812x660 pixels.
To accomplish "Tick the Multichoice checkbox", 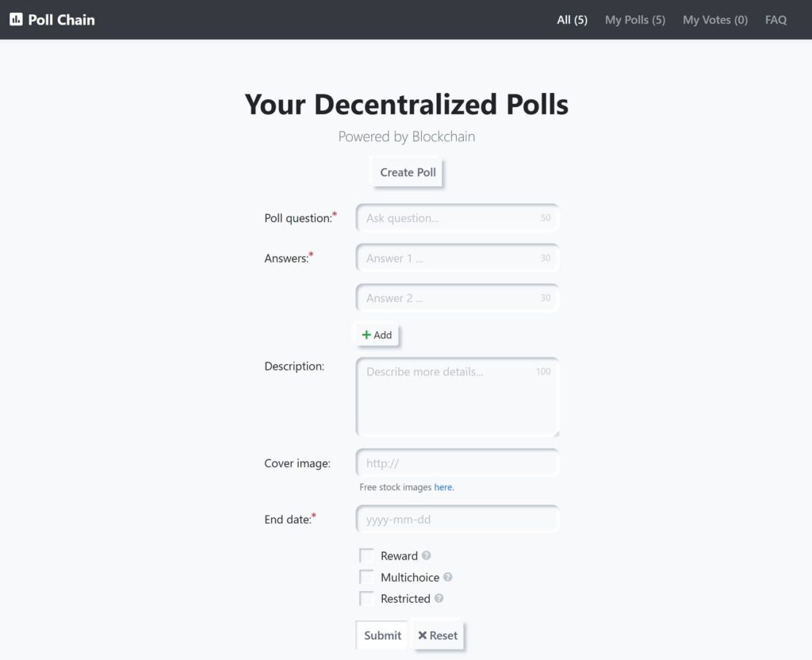I will click(x=366, y=577).
